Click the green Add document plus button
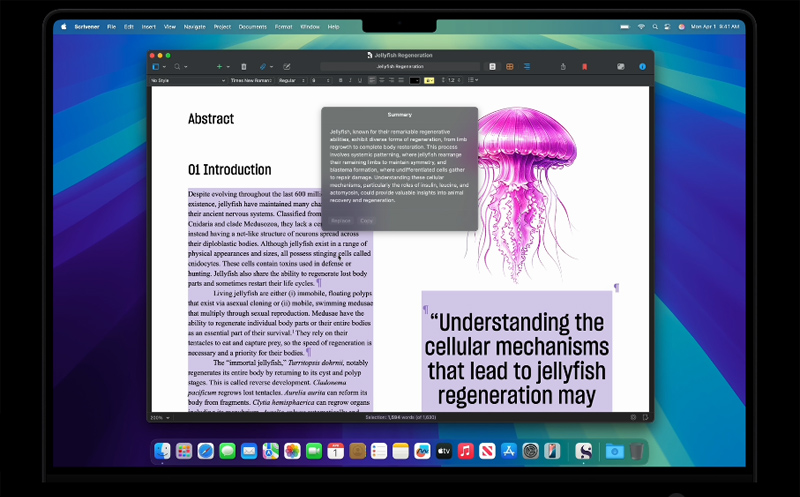 click(x=219, y=67)
